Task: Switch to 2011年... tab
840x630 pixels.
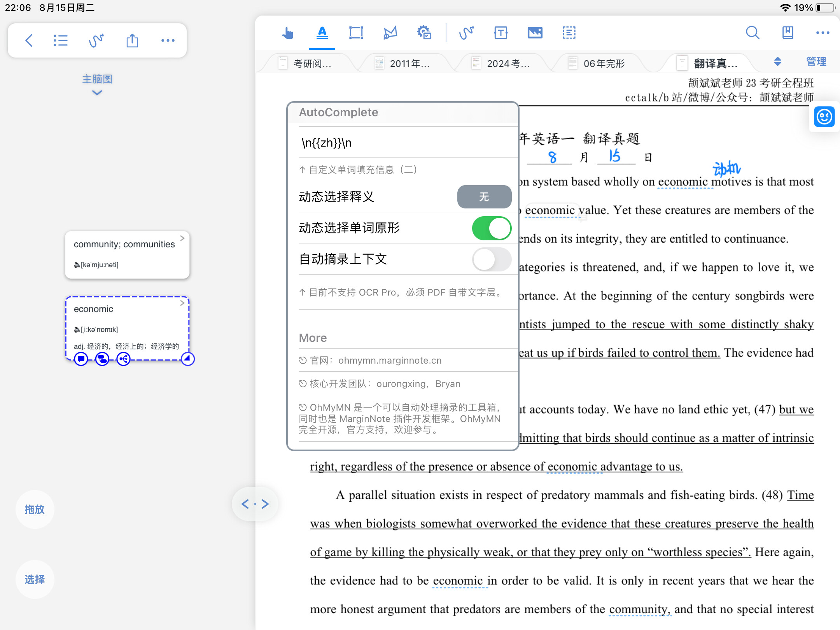Action: pyautogui.click(x=404, y=63)
